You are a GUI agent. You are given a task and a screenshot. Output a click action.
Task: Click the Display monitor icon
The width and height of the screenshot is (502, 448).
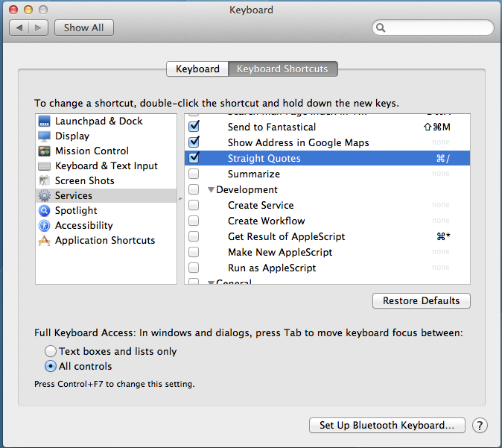[44, 136]
